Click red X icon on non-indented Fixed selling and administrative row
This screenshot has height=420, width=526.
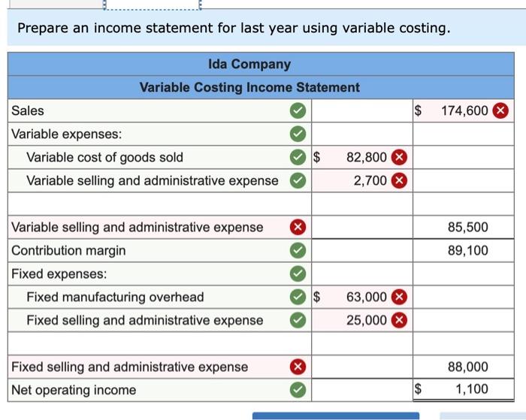pos(298,367)
